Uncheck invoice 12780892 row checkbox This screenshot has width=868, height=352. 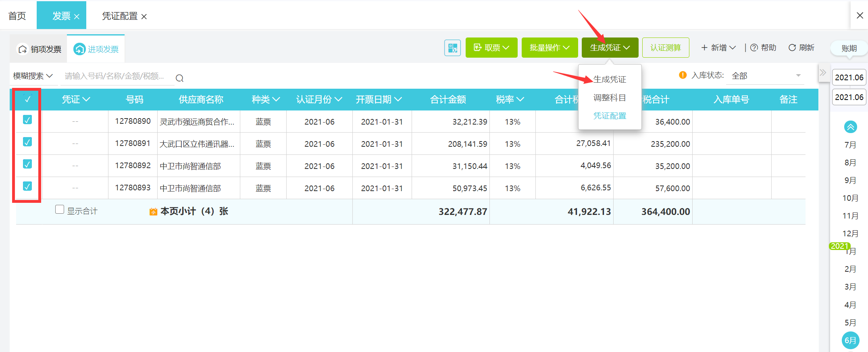[27, 164]
